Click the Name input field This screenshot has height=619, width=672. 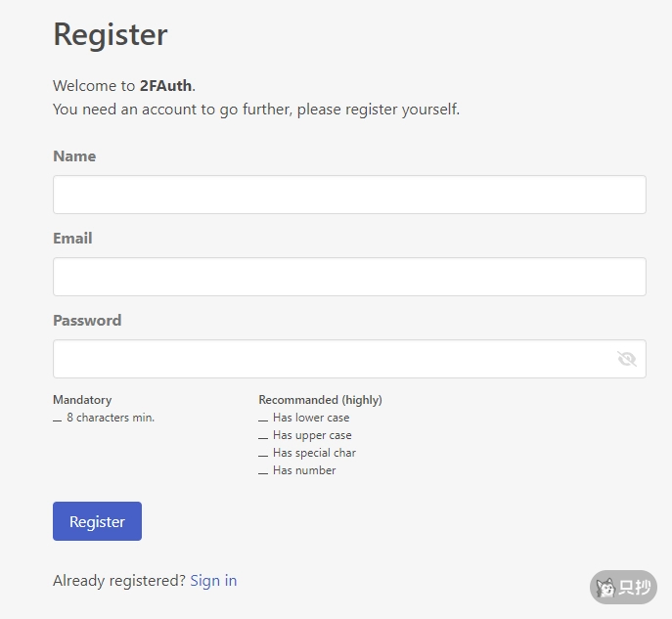point(349,195)
